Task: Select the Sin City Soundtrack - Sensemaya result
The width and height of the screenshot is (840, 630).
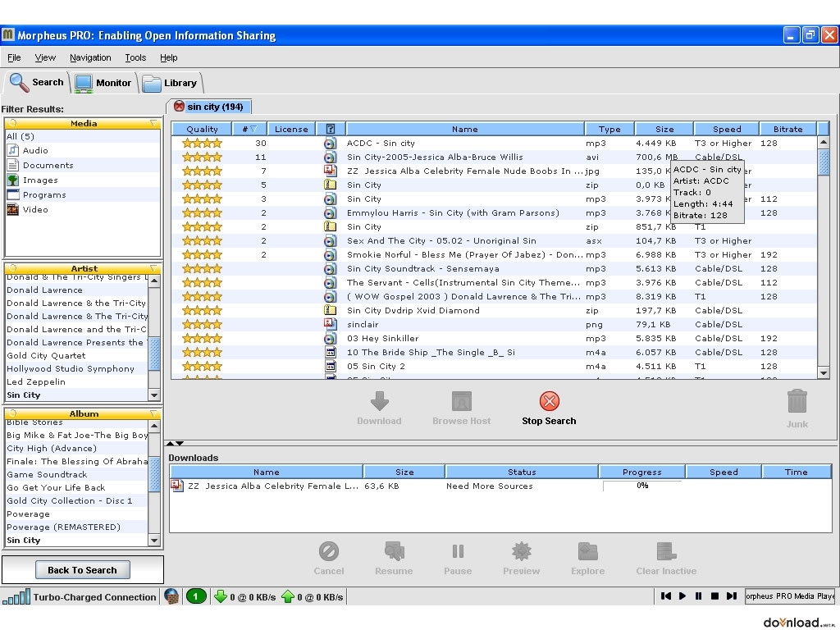Action: pos(494,268)
